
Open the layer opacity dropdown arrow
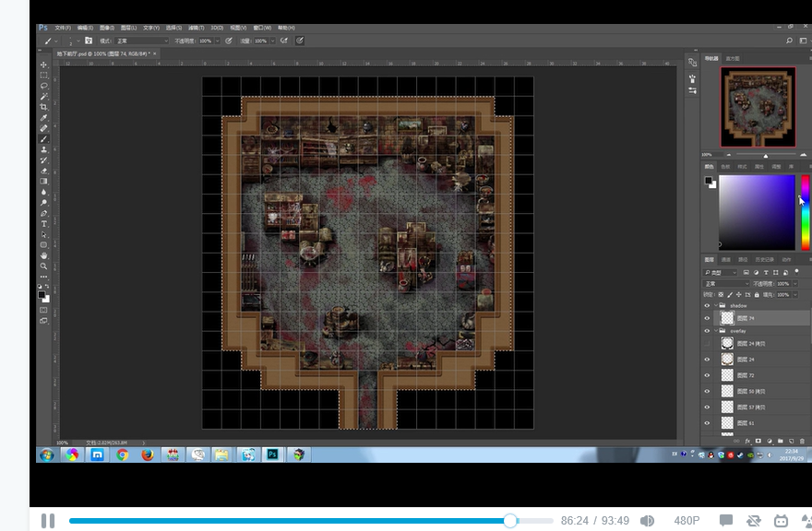[794, 284]
